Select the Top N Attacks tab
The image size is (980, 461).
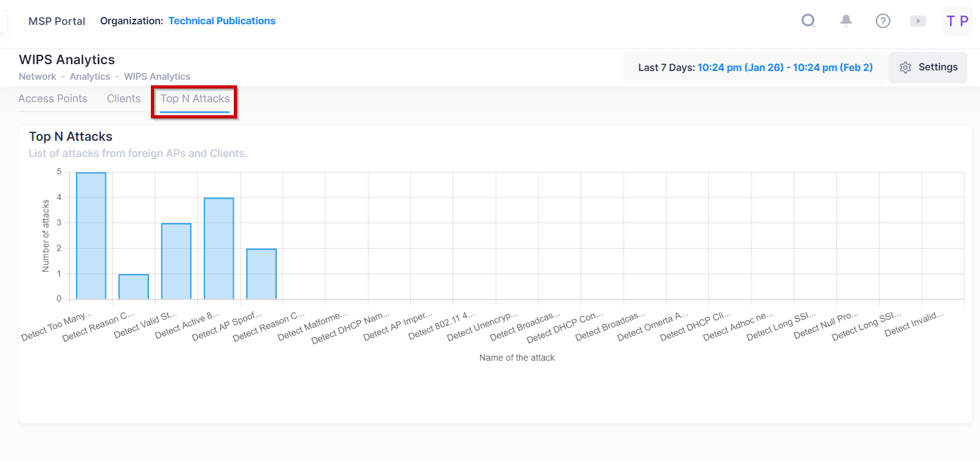(x=195, y=98)
